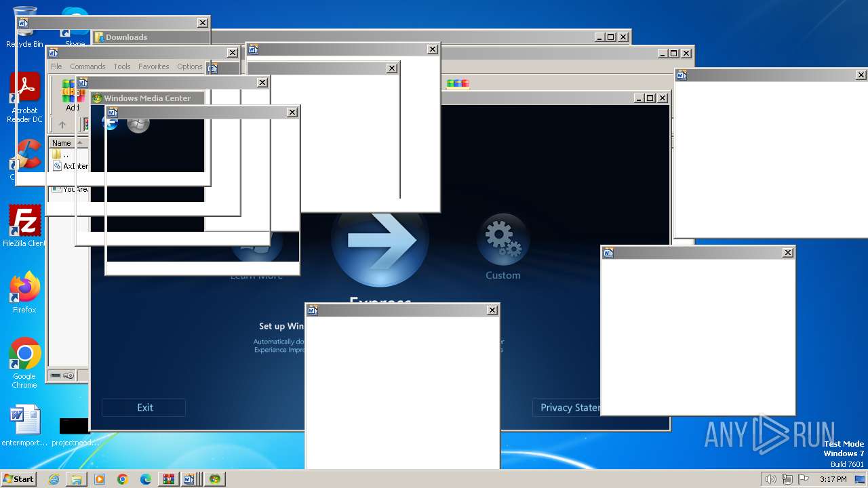Open the Options menu in WinRAR
Viewport: 868px width, 488px height.
tap(190, 66)
